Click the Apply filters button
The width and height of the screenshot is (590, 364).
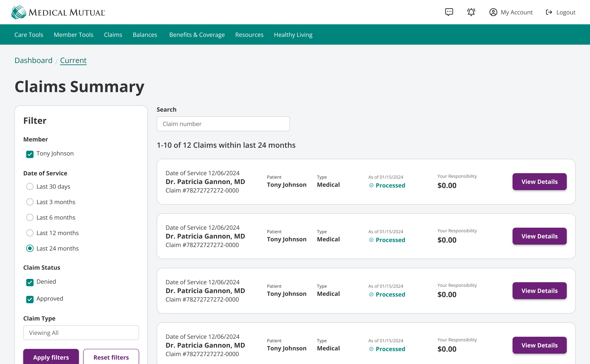click(x=51, y=357)
